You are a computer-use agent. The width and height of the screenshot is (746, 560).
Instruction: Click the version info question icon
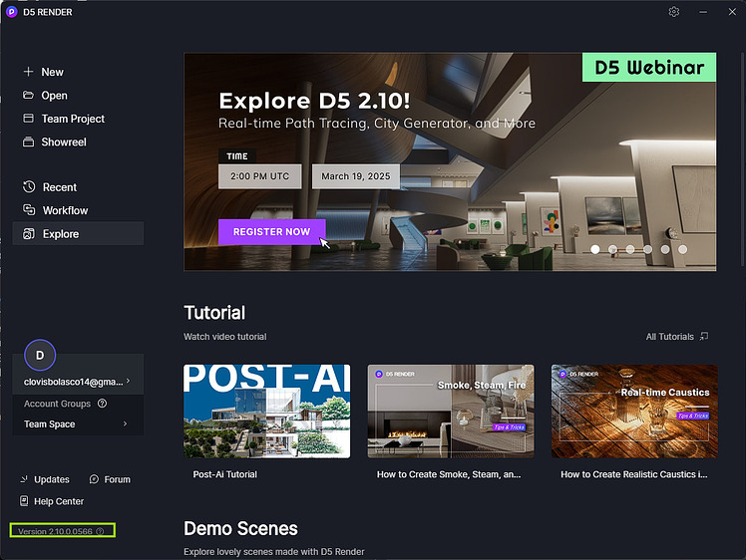(100, 531)
